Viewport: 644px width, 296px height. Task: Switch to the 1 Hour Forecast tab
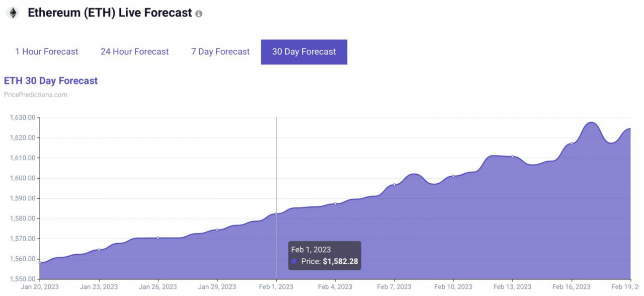[47, 52]
